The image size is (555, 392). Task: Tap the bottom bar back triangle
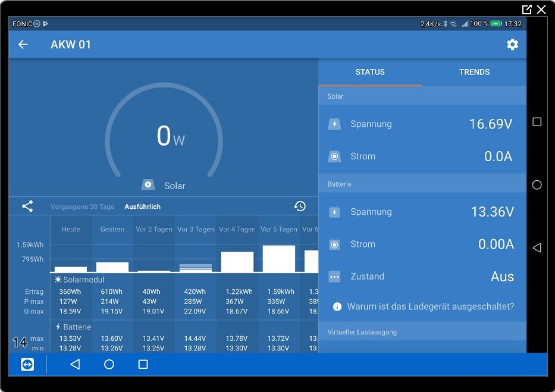coord(75,365)
